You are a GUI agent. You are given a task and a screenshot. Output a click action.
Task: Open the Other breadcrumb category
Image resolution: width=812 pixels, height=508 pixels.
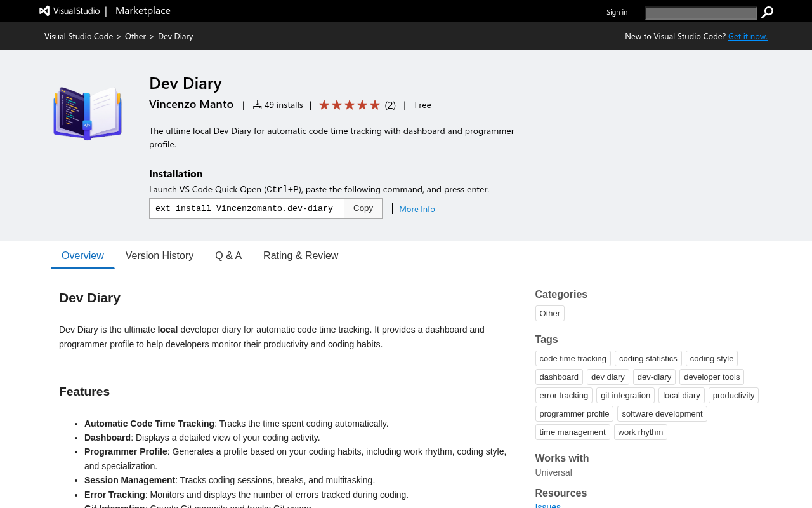(135, 36)
